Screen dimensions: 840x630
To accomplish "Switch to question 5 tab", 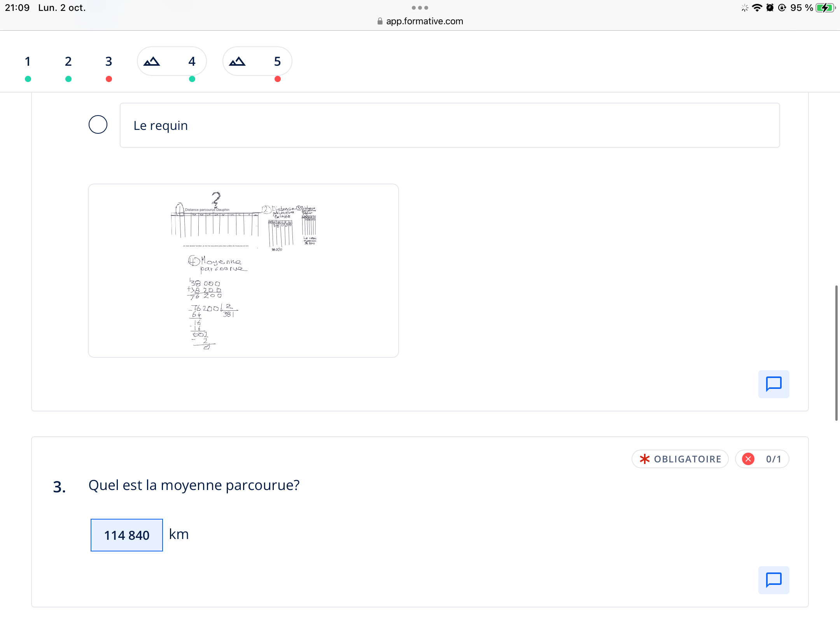I will coord(277,61).
